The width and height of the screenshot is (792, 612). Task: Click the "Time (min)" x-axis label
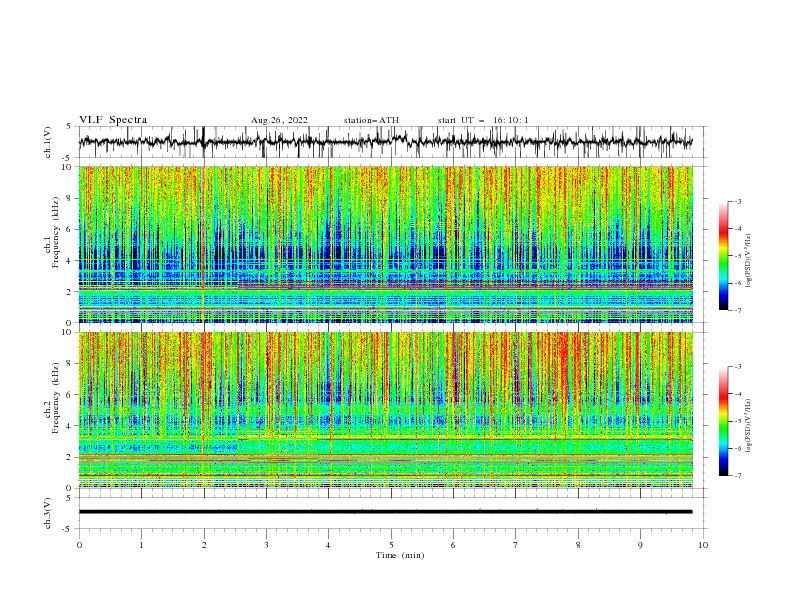(x=400, y=555)
